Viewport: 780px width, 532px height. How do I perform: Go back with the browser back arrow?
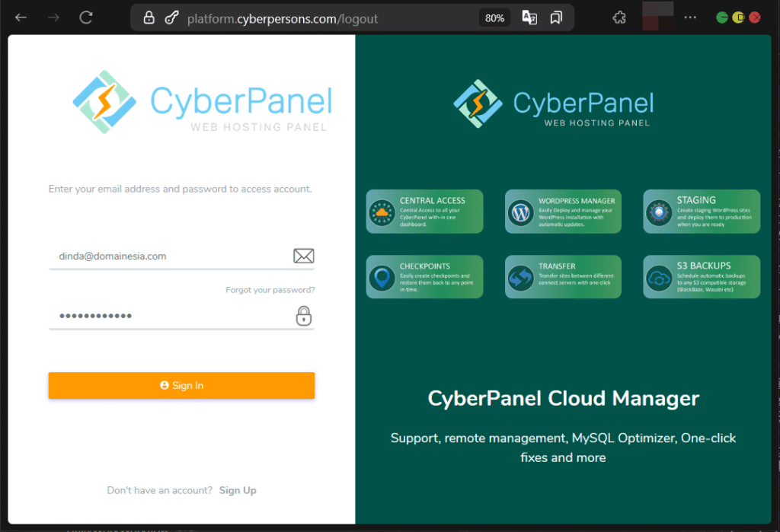21,18
